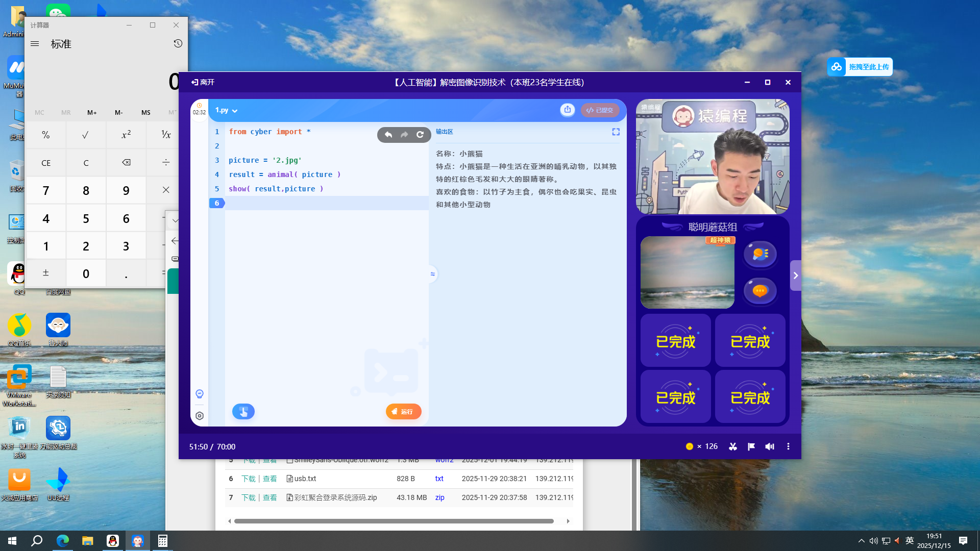Mute the classroom volume speaker
Image resolution: width=980 pixels, height=551 pixels.
(x=770, y=446)
